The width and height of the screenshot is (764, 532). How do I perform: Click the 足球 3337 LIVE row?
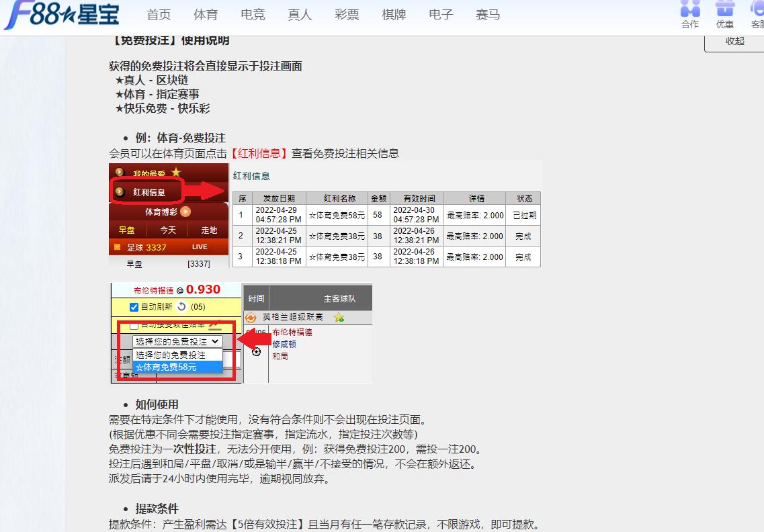click(169, 247)
